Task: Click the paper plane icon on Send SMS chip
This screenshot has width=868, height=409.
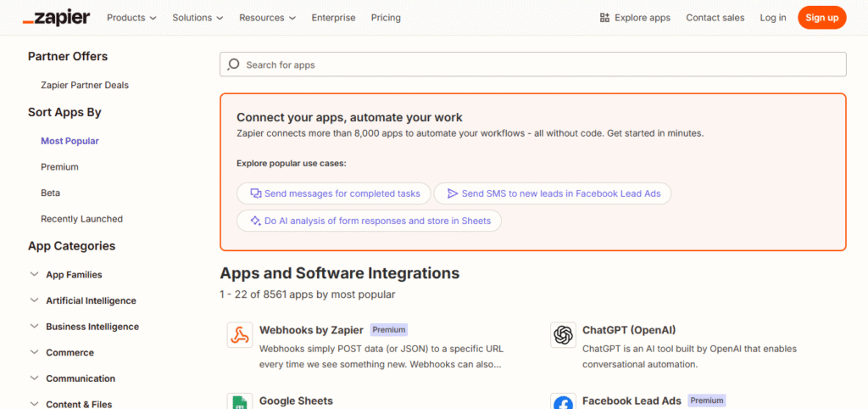Action: click(453, 193)
